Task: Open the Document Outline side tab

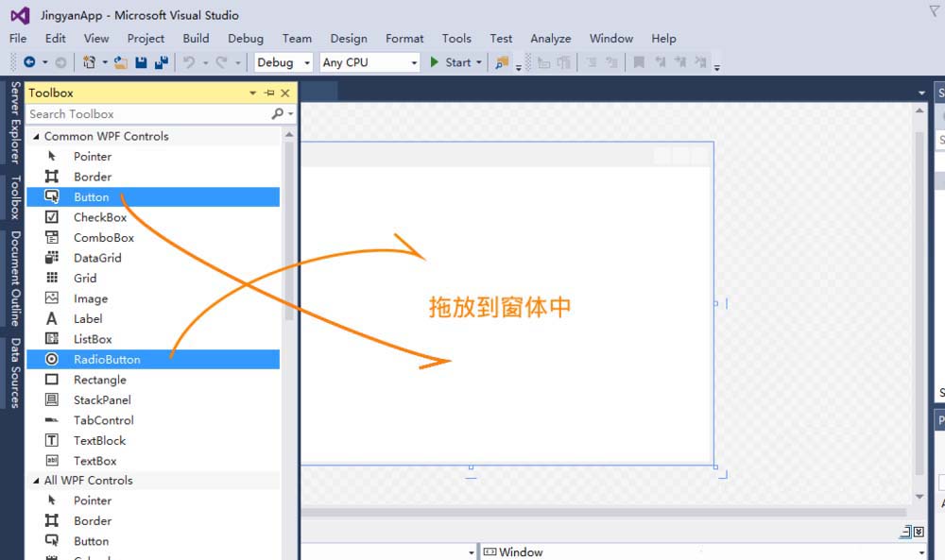Action: point(15,279)
